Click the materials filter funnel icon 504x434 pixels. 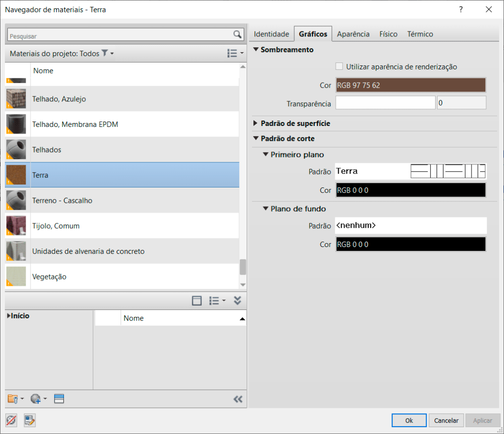pyautogui.click(x=105, y=53)
